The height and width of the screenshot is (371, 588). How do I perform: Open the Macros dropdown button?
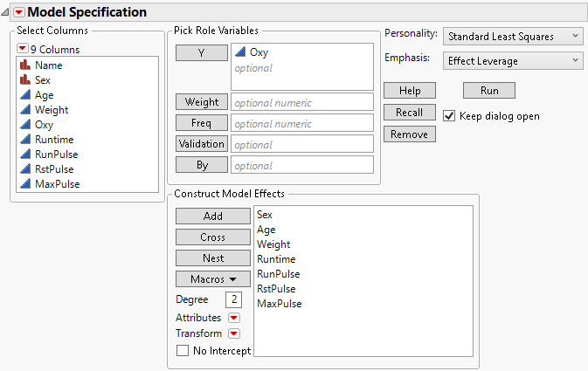(x=200, y=279)
